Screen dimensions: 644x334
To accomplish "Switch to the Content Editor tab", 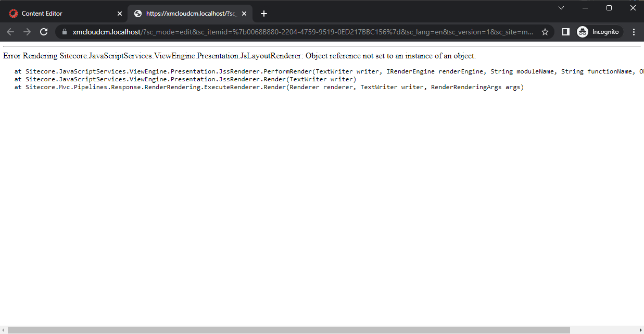I will point(57,13).
